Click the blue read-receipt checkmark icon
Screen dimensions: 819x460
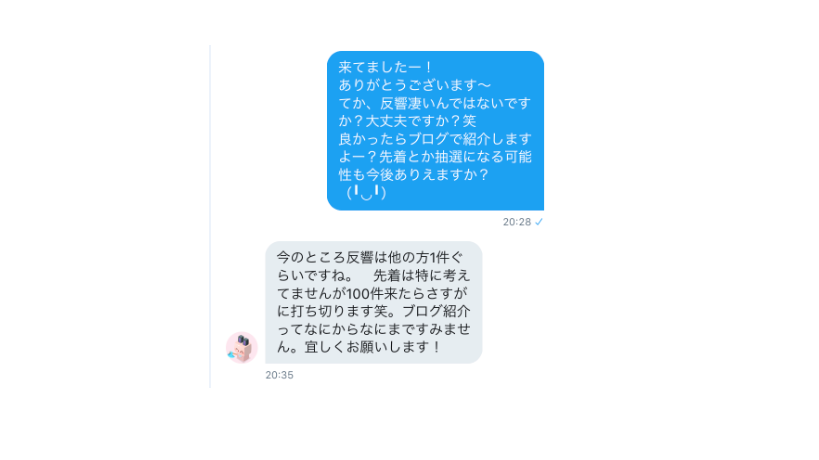(539, 222)
